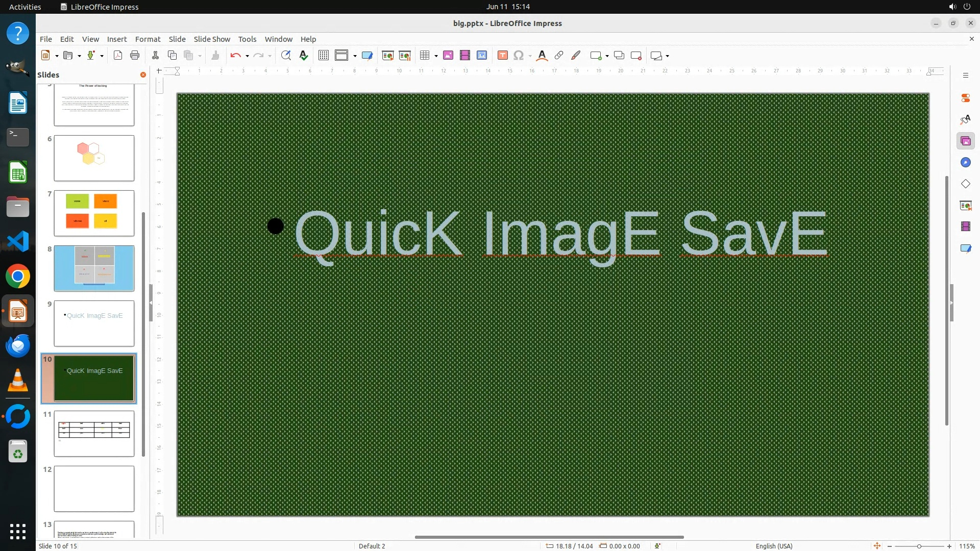Click English (USA) language in status bar
Viewport: 980px width, 551px height.
tap(774, 546)
